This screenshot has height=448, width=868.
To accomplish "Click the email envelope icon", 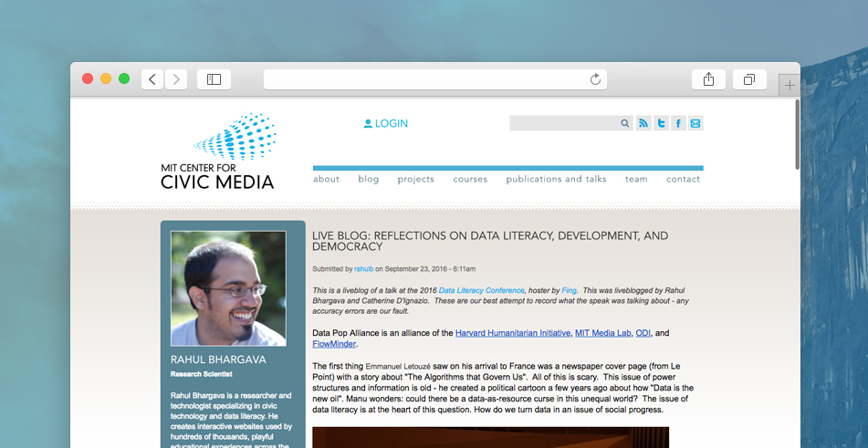I will pos(695,123).
